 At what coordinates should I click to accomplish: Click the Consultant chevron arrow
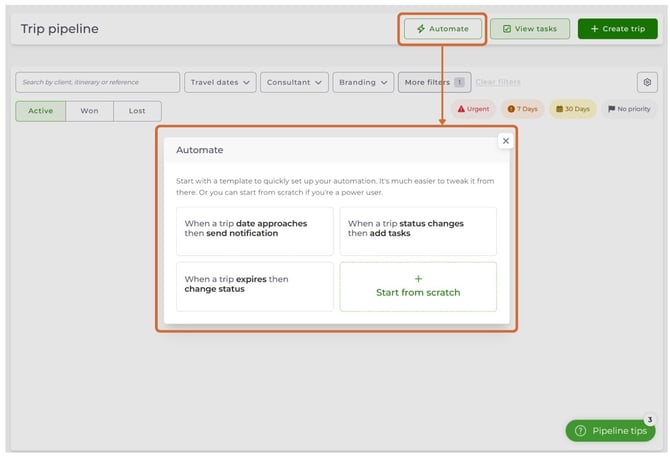(318, 82)
